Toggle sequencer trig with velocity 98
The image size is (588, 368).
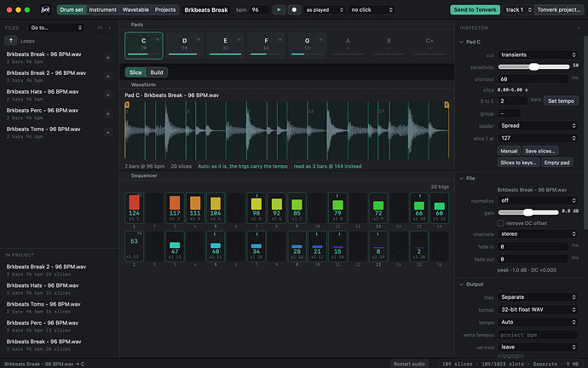(257, 208)
